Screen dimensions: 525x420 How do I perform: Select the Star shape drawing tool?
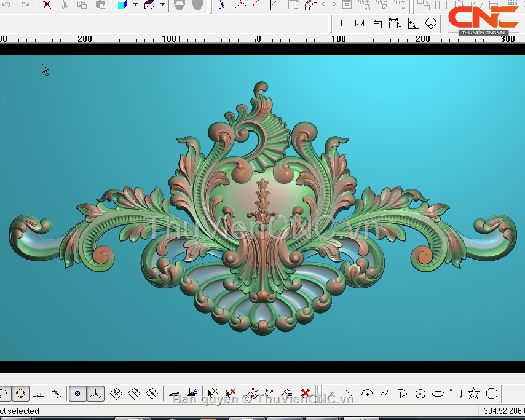click(473, 394)
